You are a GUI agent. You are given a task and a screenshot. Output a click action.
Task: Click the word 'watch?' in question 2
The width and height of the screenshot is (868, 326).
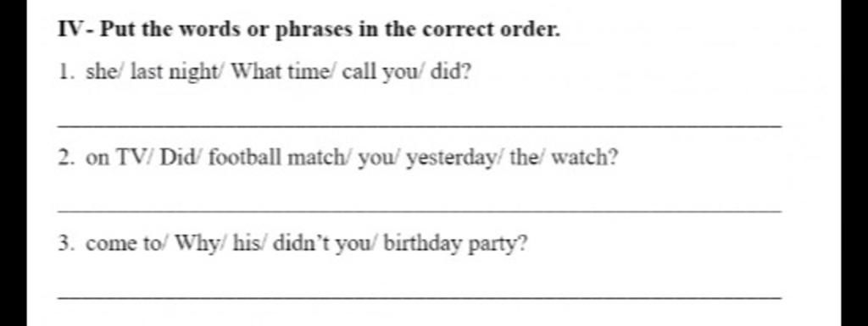pos(585,157)
